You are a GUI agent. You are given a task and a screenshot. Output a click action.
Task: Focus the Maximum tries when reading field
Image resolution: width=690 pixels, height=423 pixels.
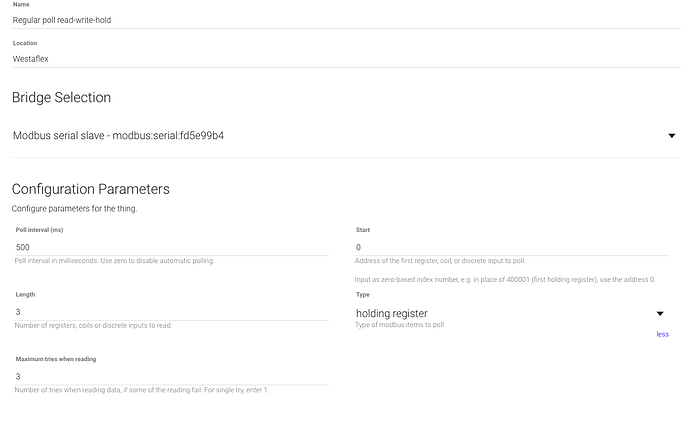[170, 376]
